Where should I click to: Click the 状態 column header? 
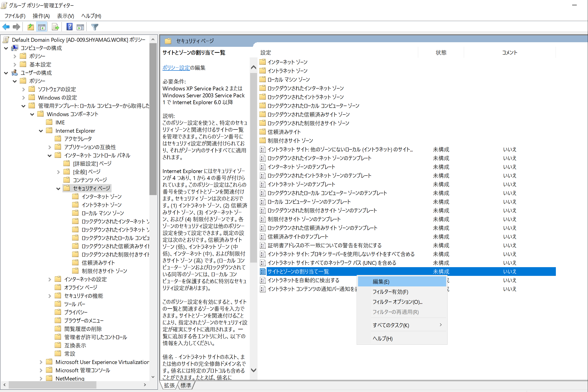[441, 53]
